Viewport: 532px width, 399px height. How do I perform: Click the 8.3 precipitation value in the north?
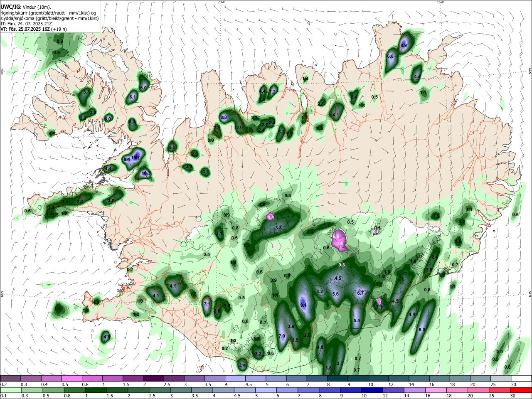click(224, 118)
